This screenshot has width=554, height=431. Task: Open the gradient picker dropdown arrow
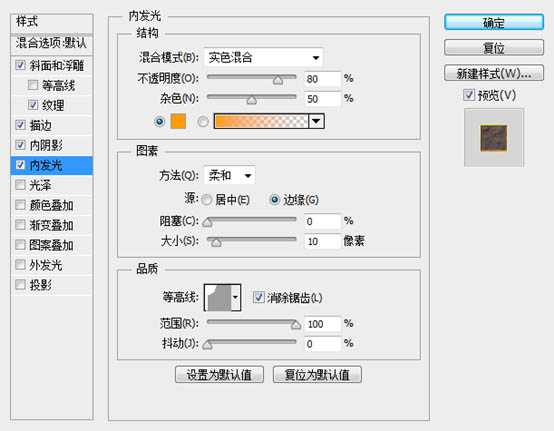tap(316, 121)
